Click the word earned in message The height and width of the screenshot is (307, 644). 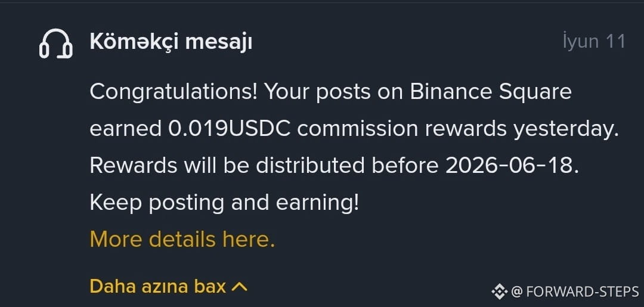(126, 129)
